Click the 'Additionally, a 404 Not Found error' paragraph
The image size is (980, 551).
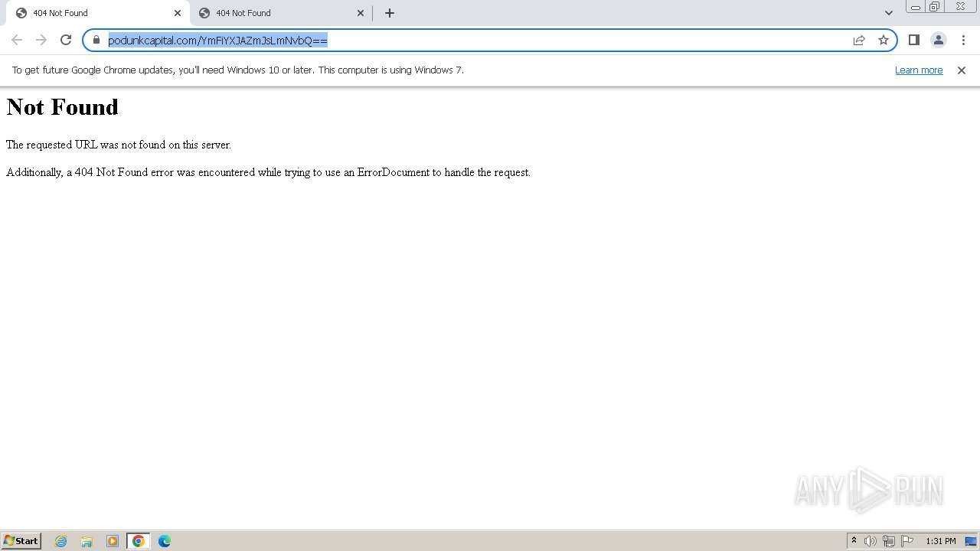pos(268,172)
